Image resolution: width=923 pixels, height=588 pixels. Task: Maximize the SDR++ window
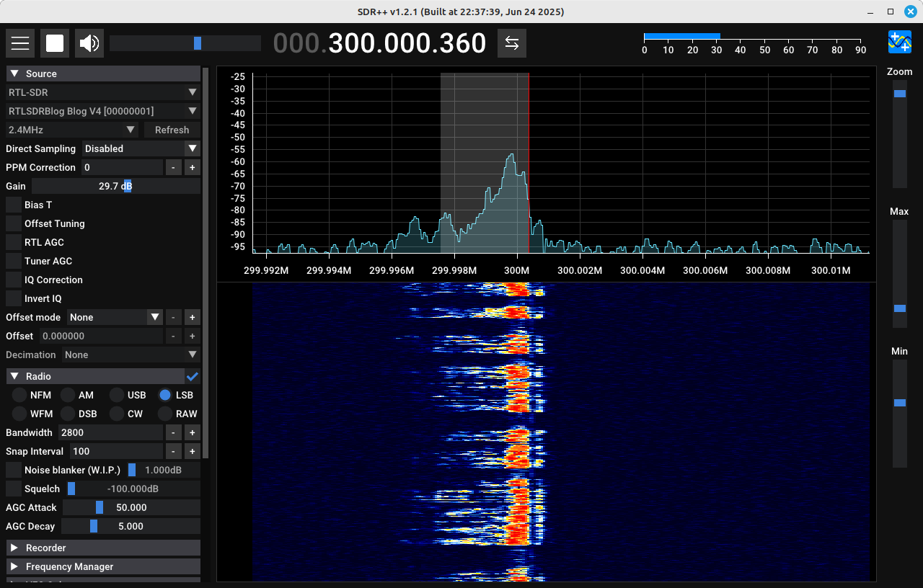tap(891, 12)
